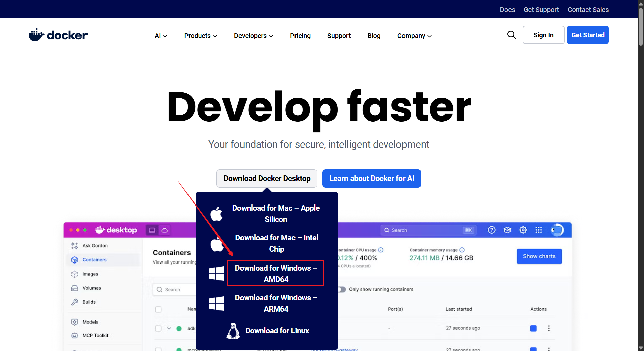Stop the container started 27 seconds ago
The height and width of the screenshot is (351, 644).
point(533,328)
